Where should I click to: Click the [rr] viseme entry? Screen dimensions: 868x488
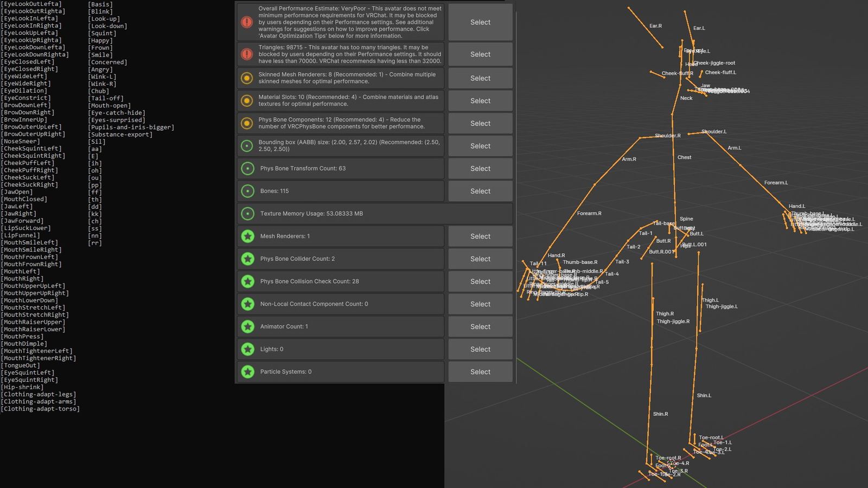(95, 243)
